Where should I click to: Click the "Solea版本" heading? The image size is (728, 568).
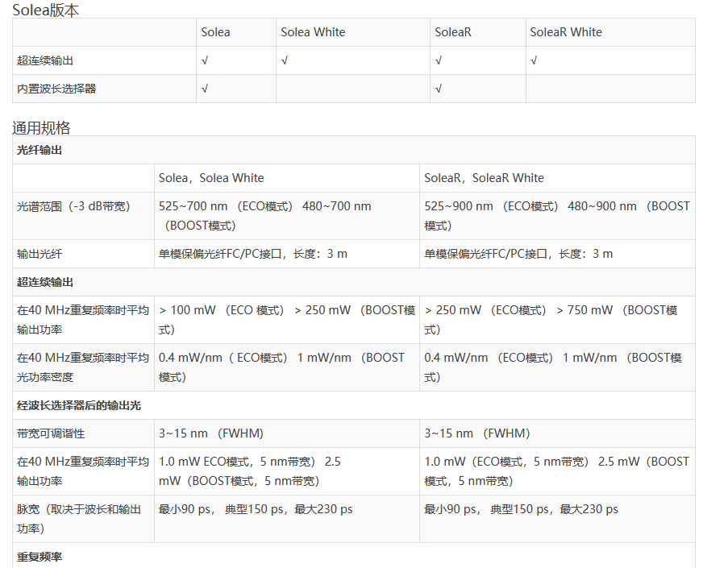tap(45, 10)
